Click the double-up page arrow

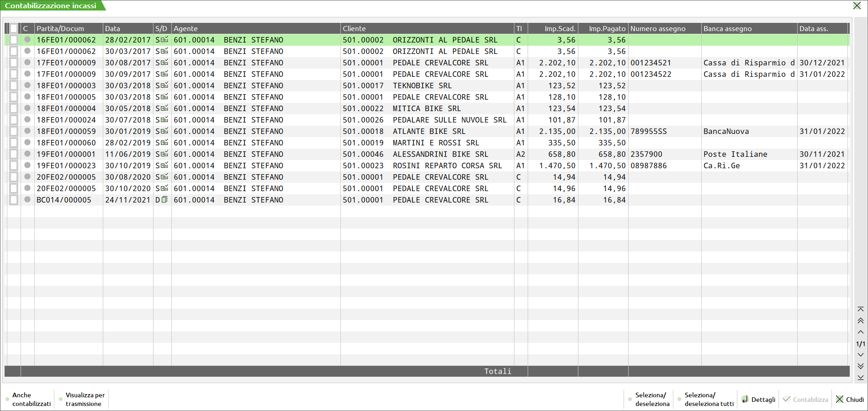coord(861,321)
